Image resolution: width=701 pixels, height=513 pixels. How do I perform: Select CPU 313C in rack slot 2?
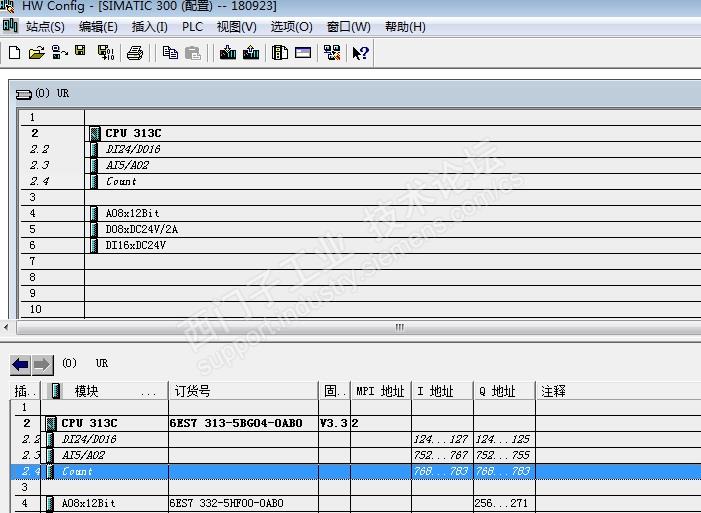click(133, 133)
